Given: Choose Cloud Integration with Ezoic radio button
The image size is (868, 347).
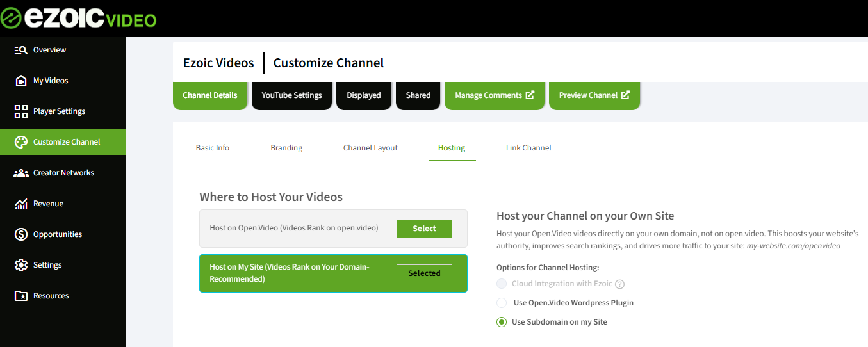Looking at the screenshot, I should click(502, 284).
